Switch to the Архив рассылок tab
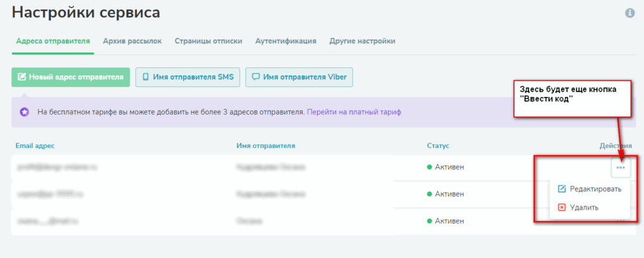The image size is (644, 258). [x=132, y=41]
